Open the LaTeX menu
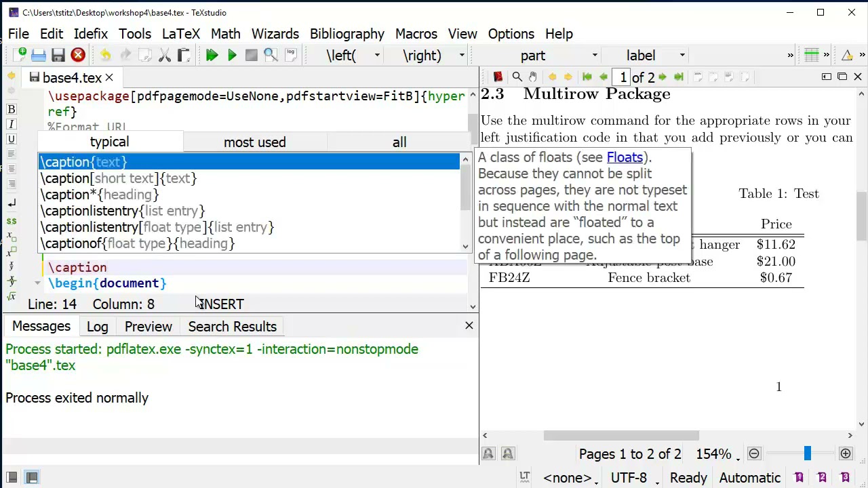This screenshot has height=488, width=868. pyautogui.click(x=181, y=34)
